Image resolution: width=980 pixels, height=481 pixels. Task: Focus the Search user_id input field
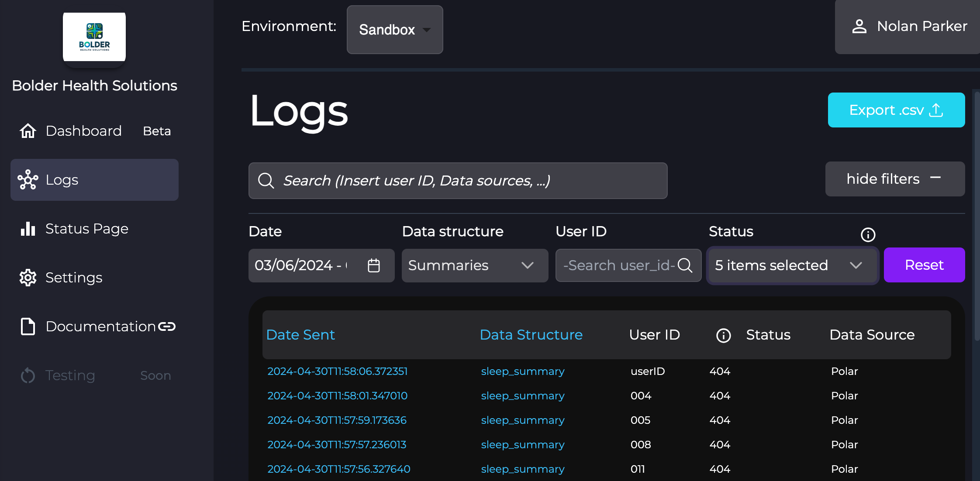point(628,265)
